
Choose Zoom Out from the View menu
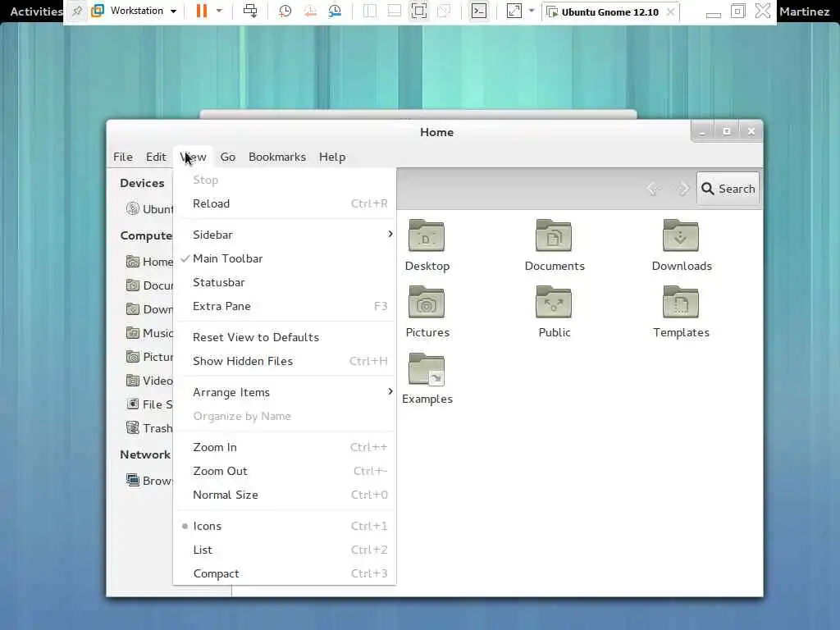(285, 471)
